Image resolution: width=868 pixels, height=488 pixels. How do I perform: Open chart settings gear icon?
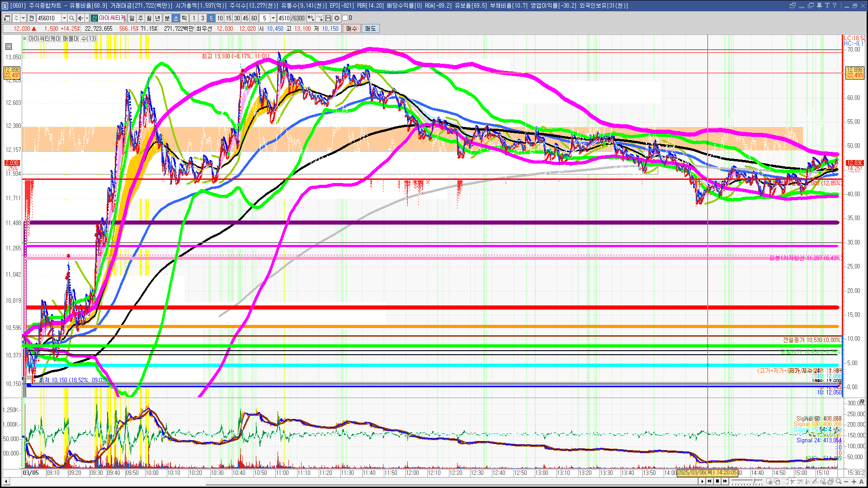[x=337, y=18]
